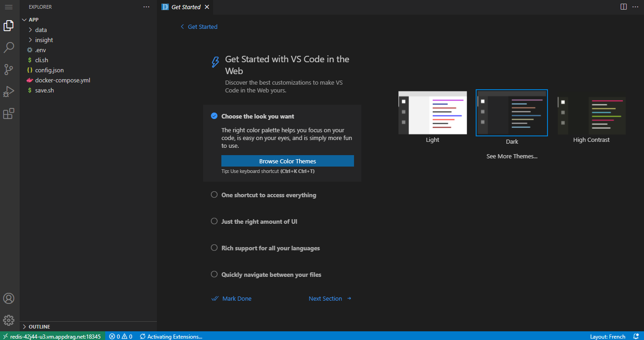
Task: Click the Browse Color Themes button
Action: [x=287, y=161]
